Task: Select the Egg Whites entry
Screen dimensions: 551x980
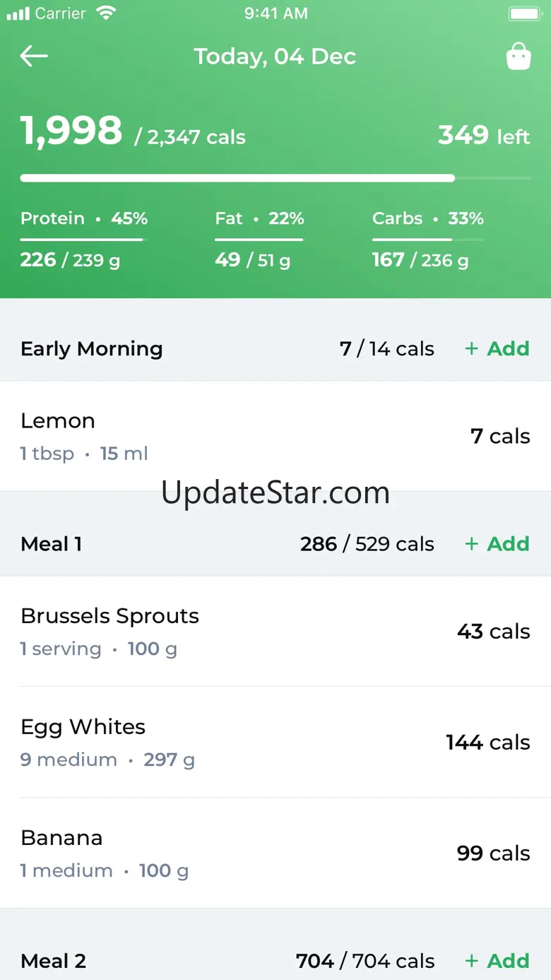Action: pyautogui.click(x=275, y=742)
